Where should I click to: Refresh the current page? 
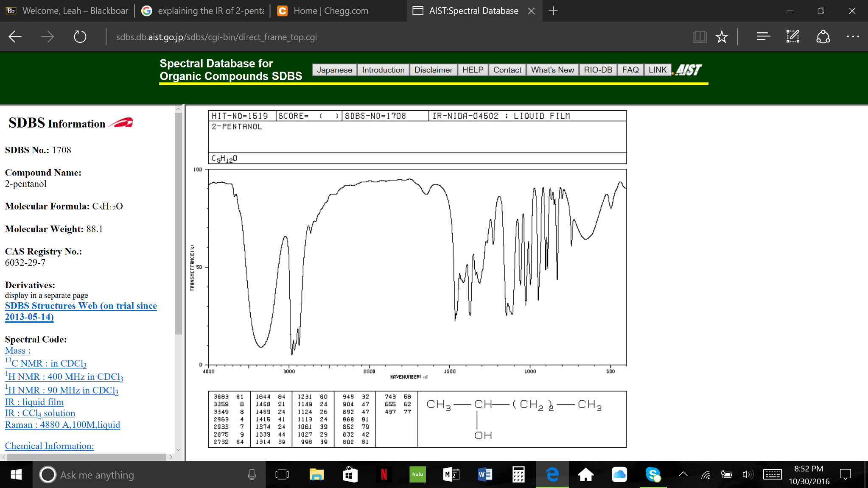click(79, 37)
